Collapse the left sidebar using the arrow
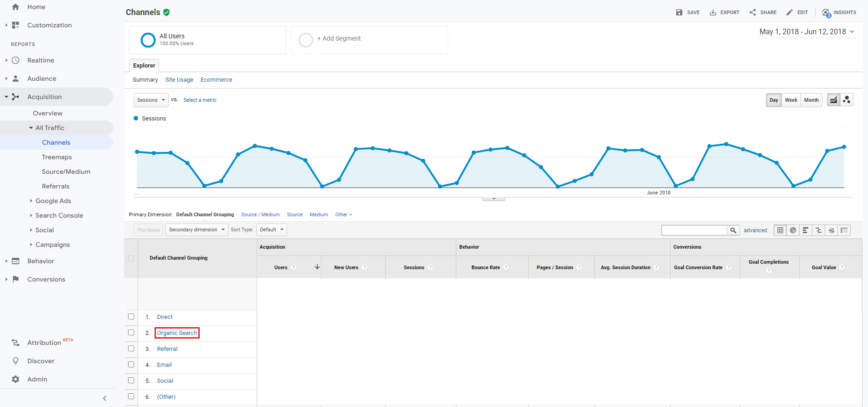This screenshot has width=868, height=407. click(x=104, y=398)
